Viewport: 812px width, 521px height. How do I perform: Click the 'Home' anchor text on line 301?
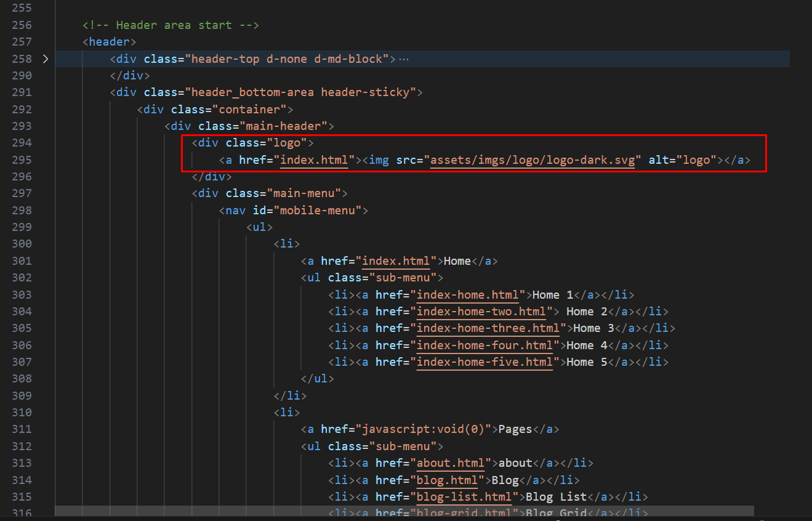(x=457, y=261)
